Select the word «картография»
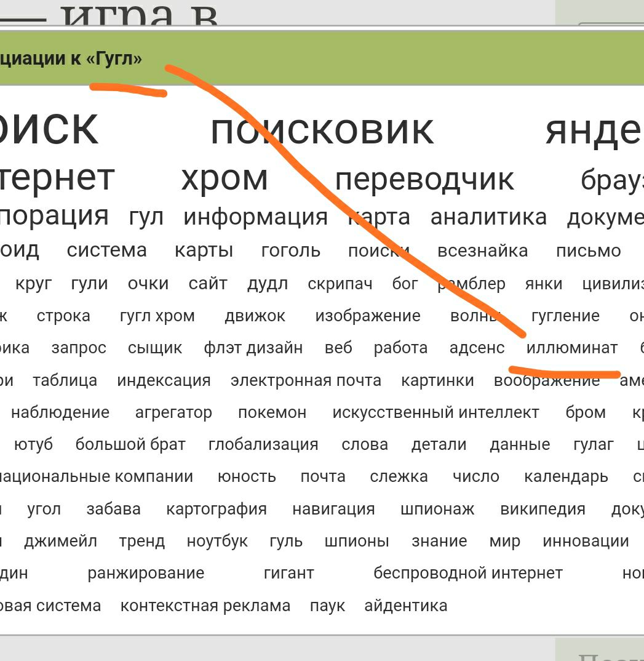This screenshot has width=644, height=661. click(x=217, y=510)
